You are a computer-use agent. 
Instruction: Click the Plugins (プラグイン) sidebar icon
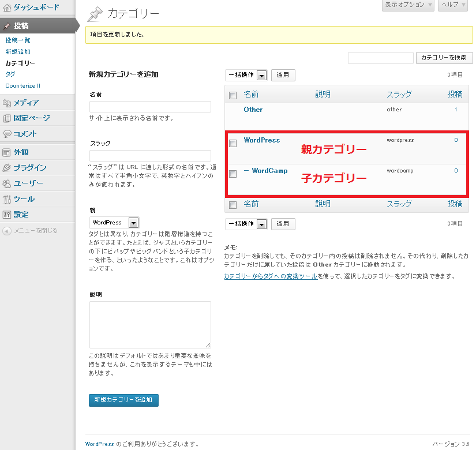[x=7, y=168]
